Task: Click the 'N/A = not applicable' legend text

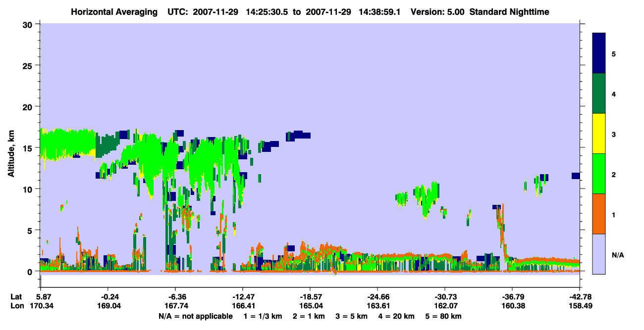Action: (x=195, y=316)
